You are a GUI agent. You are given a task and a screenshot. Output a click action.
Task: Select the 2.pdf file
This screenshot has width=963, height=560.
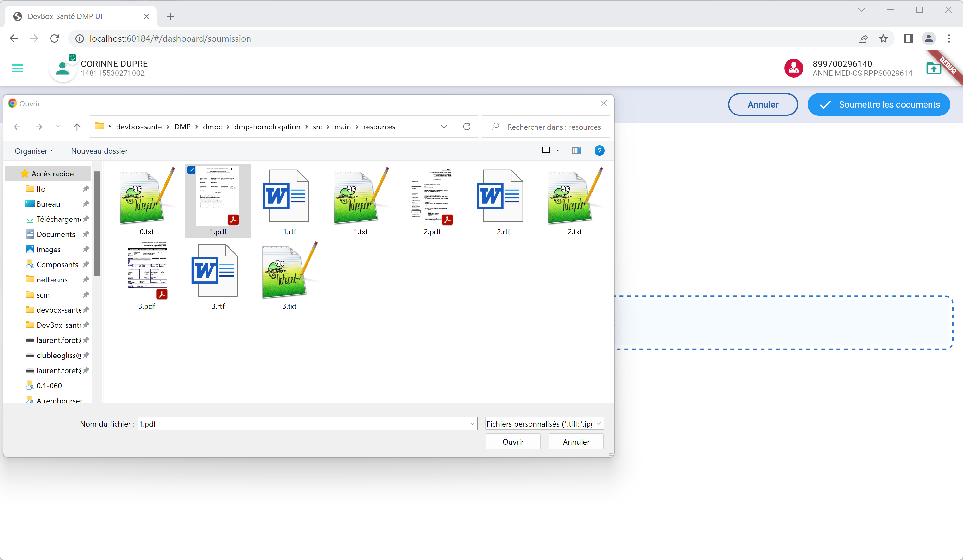tap(432, 201)
